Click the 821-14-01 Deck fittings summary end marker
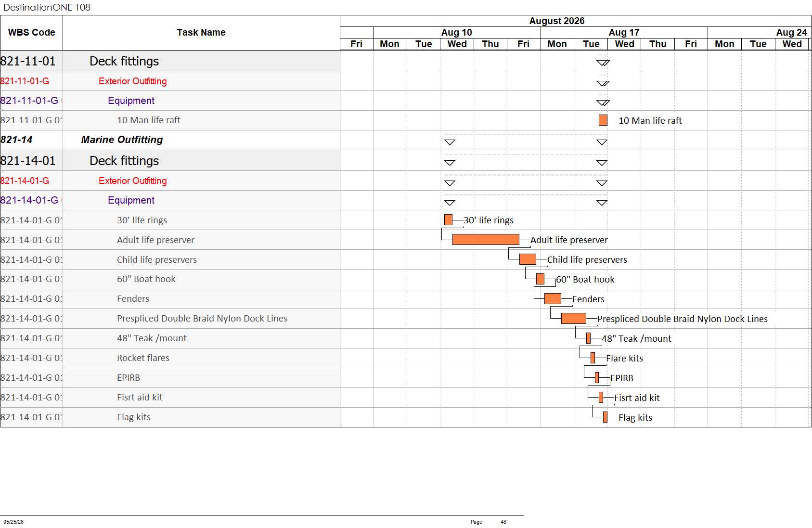Image resolution: width=812 pixels, height=528 pixels. point(602,163)
